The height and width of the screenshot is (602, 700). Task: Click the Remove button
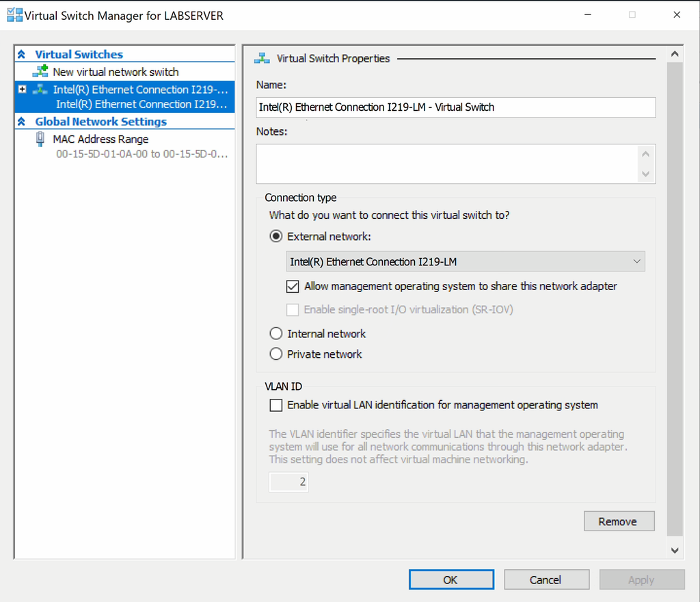pyautogui.click(x=619, y=521)
